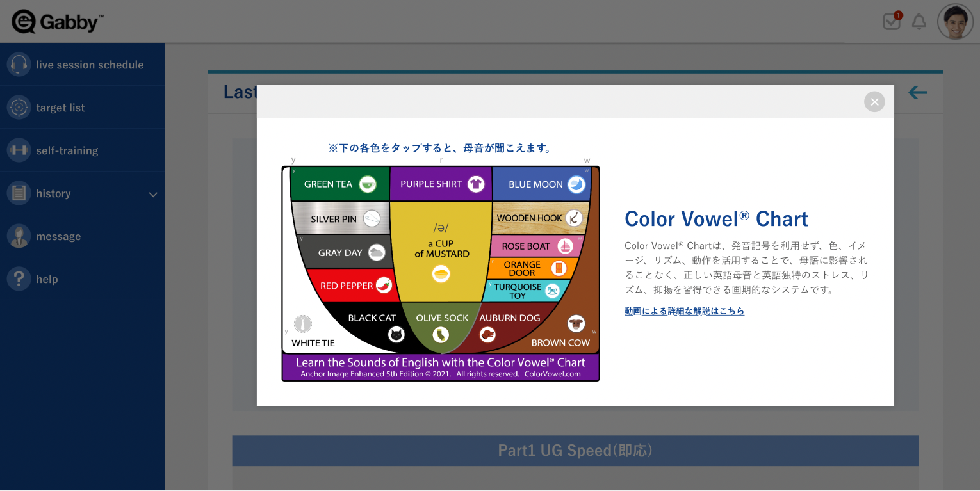The image size is (980, 491).
Task: Click the AUBURN DOG label
Action: [510, 318]
